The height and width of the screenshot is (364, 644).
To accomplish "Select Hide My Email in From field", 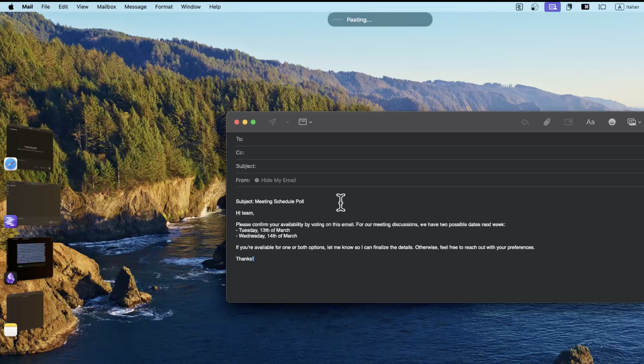I will 278,180.
